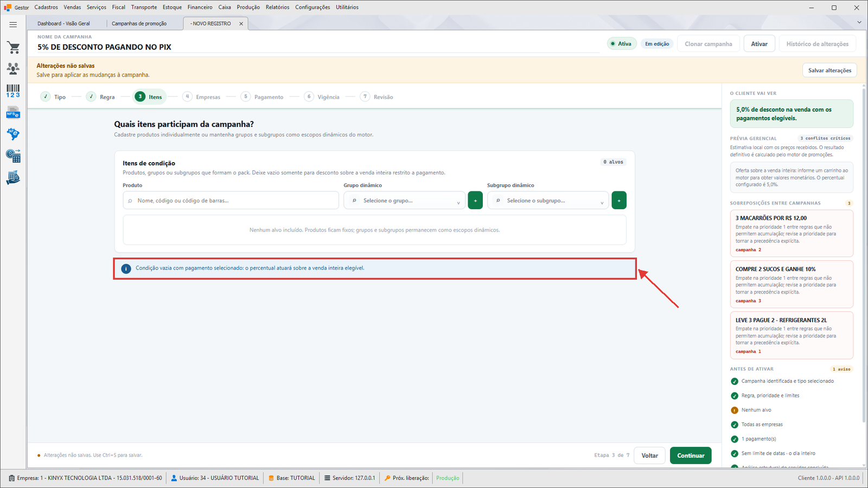
Task: Open the Selecione o grupo dropdown
Action: coord(404,200)
